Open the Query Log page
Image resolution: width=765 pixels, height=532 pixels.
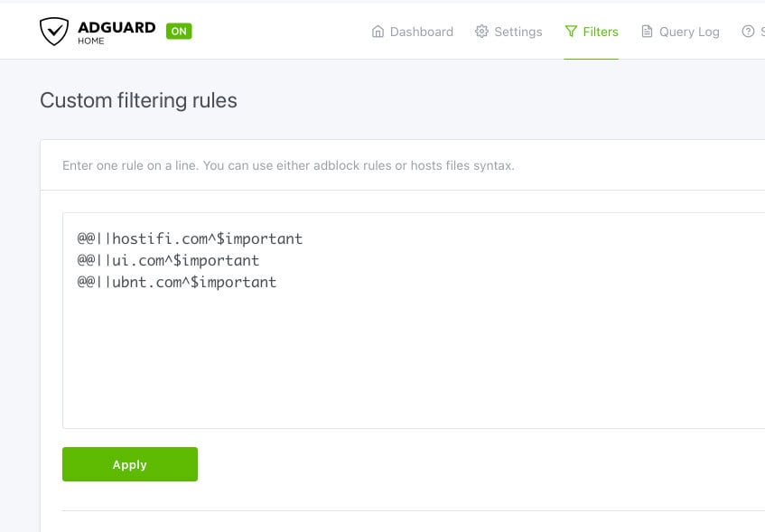[690, 31]
